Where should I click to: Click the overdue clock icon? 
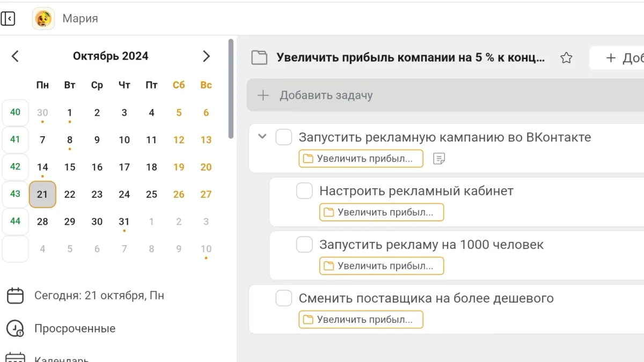[x=15, y=328]
